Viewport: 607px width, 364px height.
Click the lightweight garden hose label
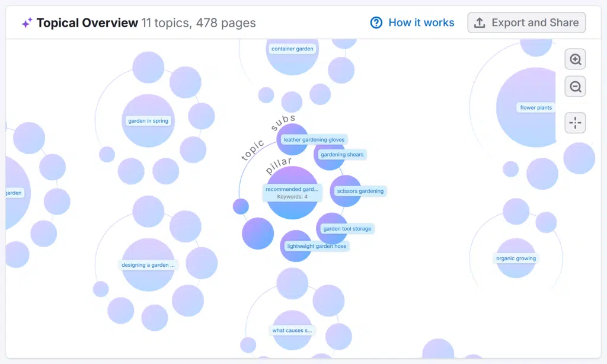point(316,245)
